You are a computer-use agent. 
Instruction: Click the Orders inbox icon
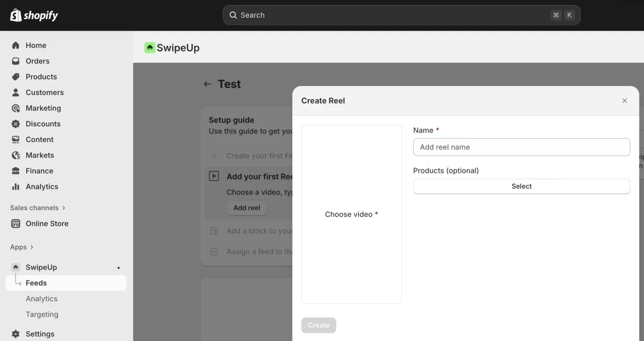[16, 61]
